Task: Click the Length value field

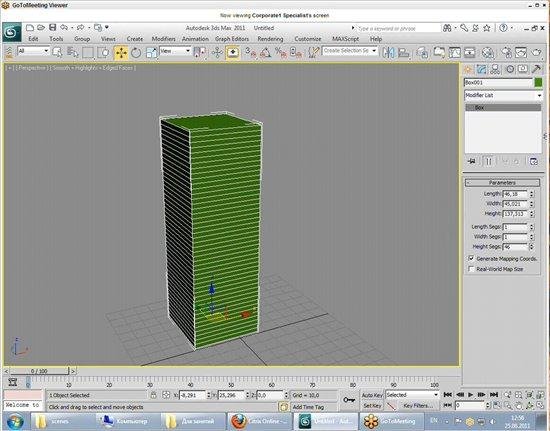Action: click(x=515, y=194)
